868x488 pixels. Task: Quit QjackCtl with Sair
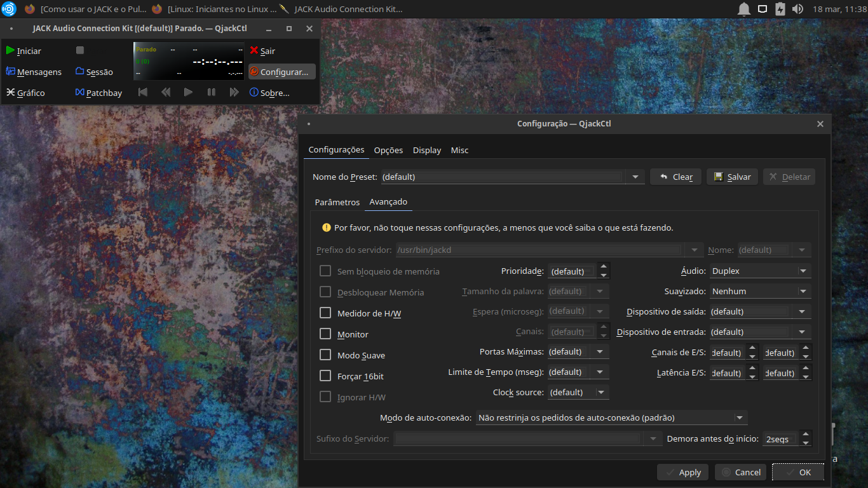coord(263,51)
